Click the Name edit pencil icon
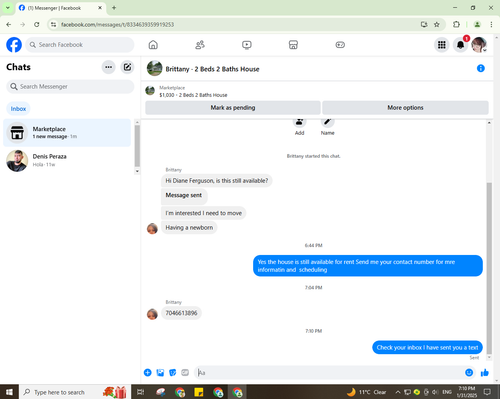 click(x=328, y=122)
